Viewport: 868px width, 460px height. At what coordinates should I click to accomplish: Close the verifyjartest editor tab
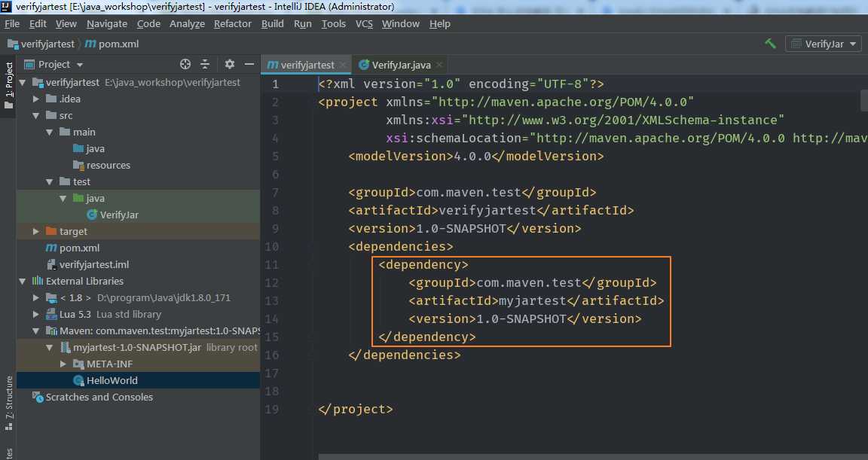point(343,65)
